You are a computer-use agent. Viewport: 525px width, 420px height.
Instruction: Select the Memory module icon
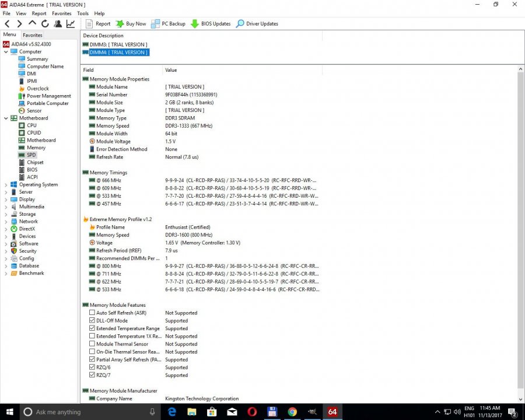pyautogui.click(x=22, y=148)
